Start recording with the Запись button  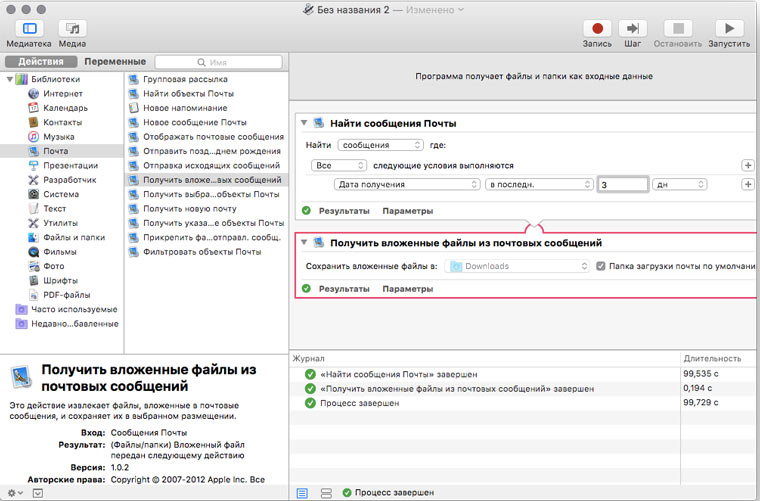click(x=597, y=29)
